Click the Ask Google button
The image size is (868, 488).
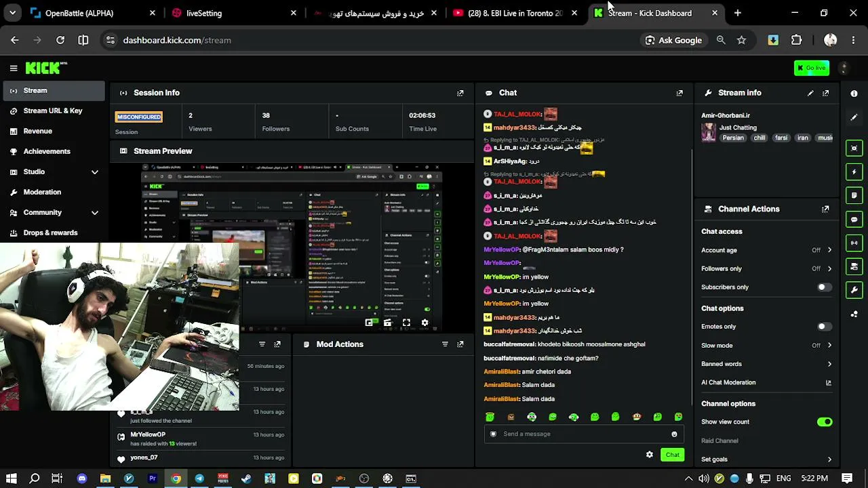click(673, 40)
